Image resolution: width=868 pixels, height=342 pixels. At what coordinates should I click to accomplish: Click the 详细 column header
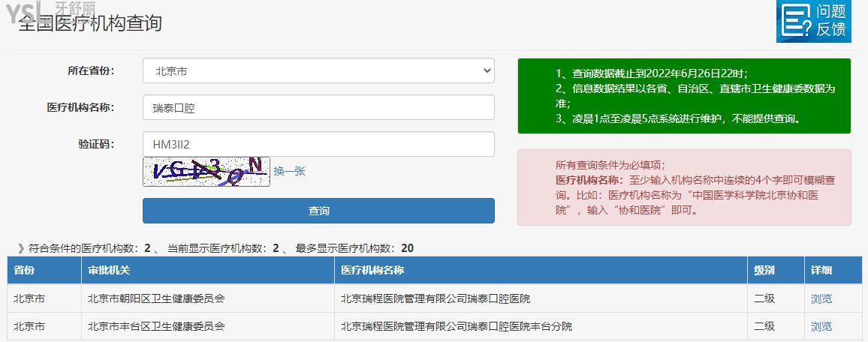click(x=832, y=270)
